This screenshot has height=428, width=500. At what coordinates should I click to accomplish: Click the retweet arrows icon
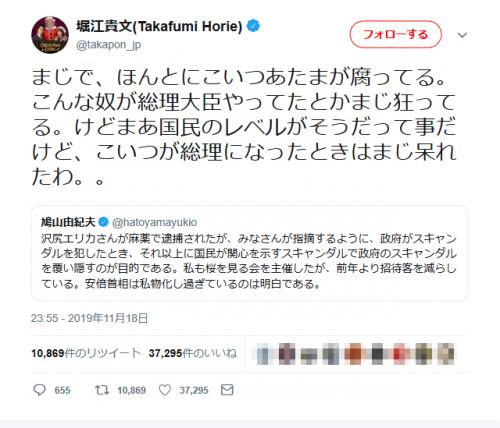click(102, 390)
